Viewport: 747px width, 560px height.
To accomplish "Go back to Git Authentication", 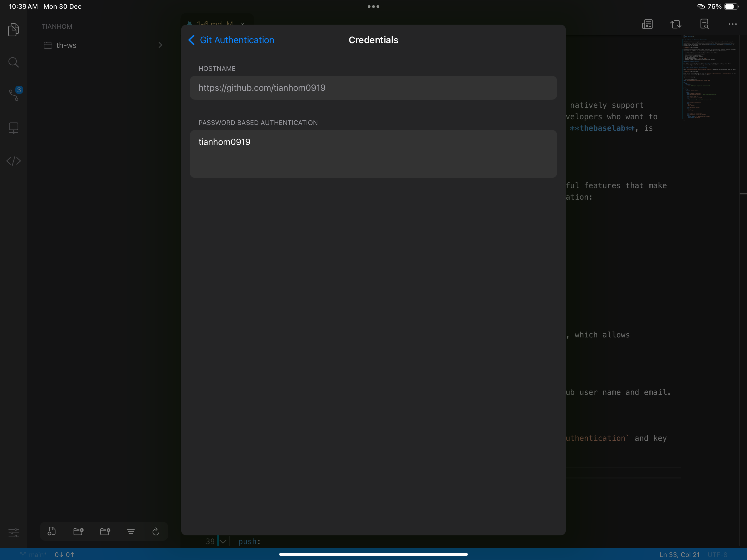I will 231,40.
